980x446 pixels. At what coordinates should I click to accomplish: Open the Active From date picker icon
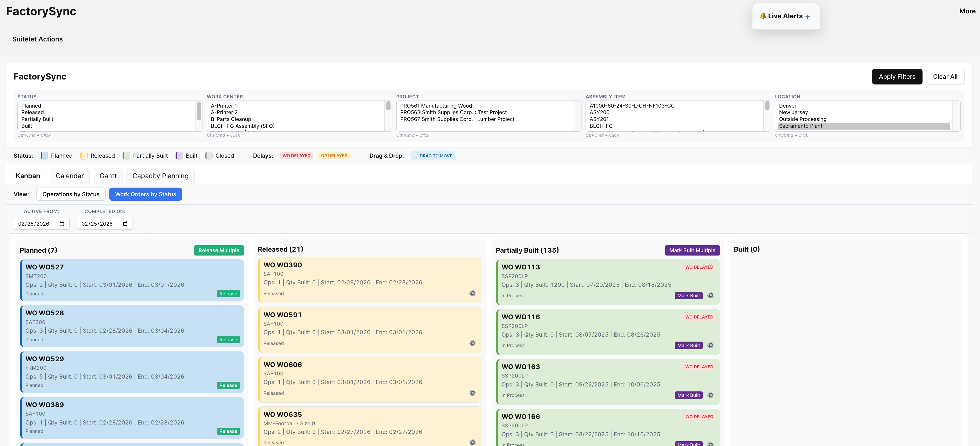coord(62,224)
